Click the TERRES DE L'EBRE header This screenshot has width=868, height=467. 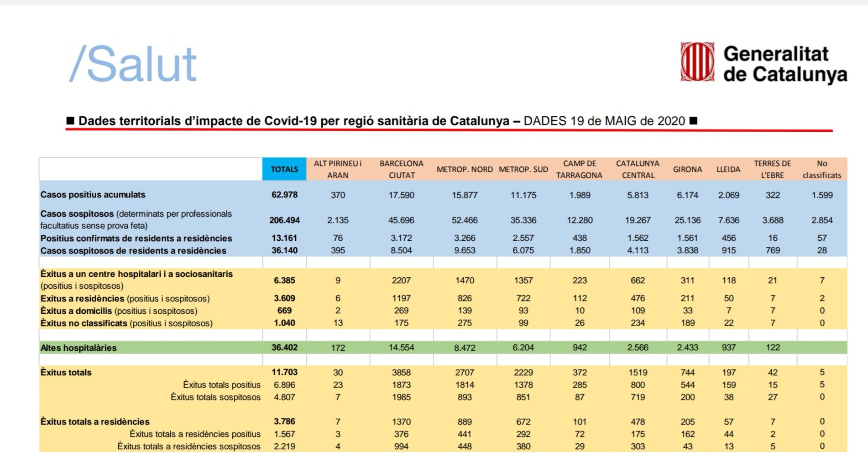click(772, 169)
